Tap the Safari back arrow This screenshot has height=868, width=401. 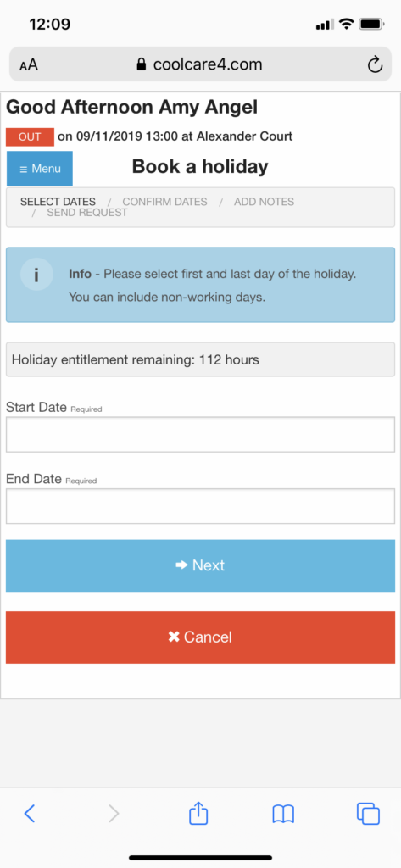point(30,813)
